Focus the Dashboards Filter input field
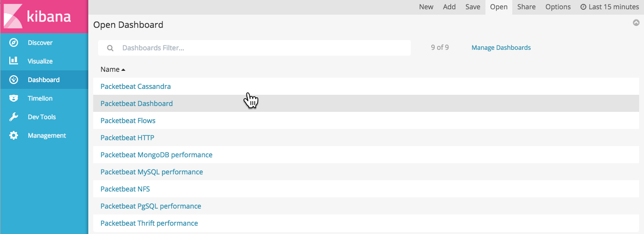The image size is (644, 234). click(263, 48)
